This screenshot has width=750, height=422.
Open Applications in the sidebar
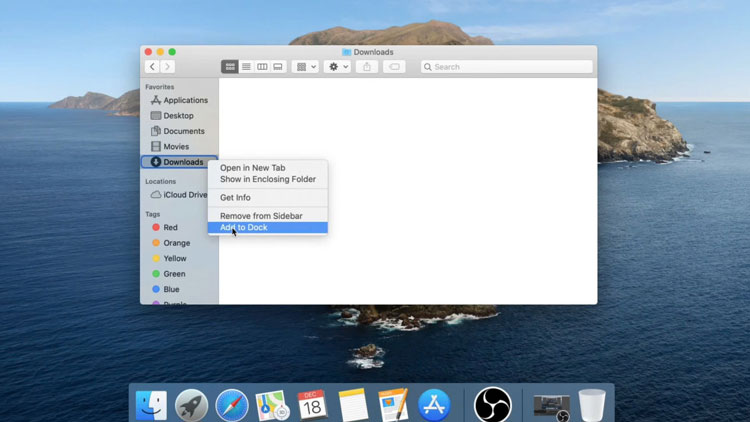click(x=179, y=100)
